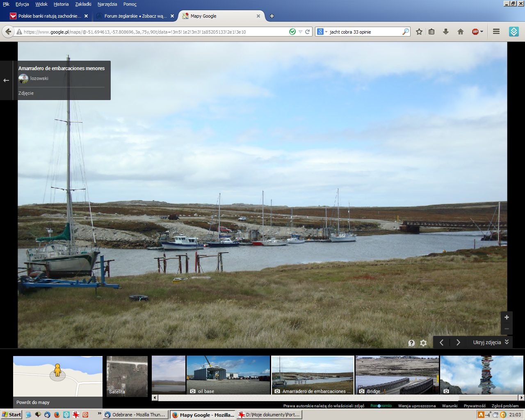Go to the Firefox home page icon
The height and width of the screenshot is (420, 525).
coord(461,32)
